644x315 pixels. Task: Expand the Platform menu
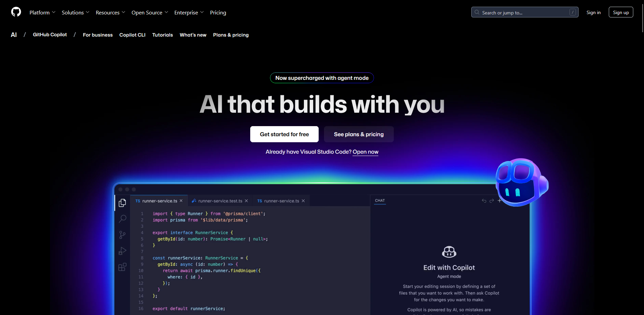click(x=42, y=12)
